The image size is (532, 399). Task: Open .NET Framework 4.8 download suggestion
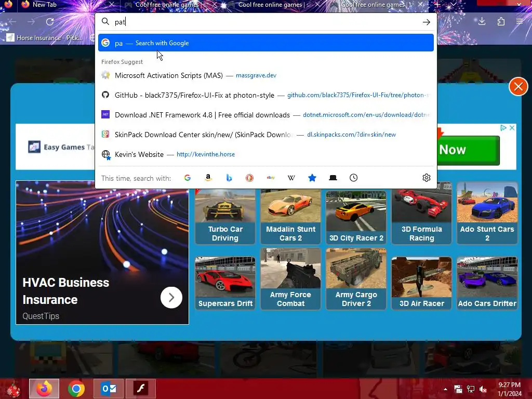(265, 115)
